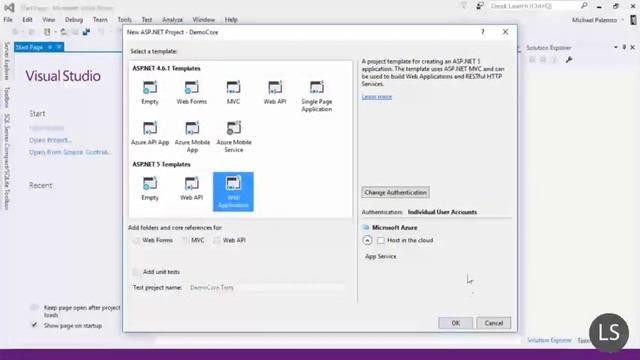Viewport: 640px width, 360px height.
Task: Click the Quick Launch search magnifier
Action: pyautogui.click(x=584, y=6)
